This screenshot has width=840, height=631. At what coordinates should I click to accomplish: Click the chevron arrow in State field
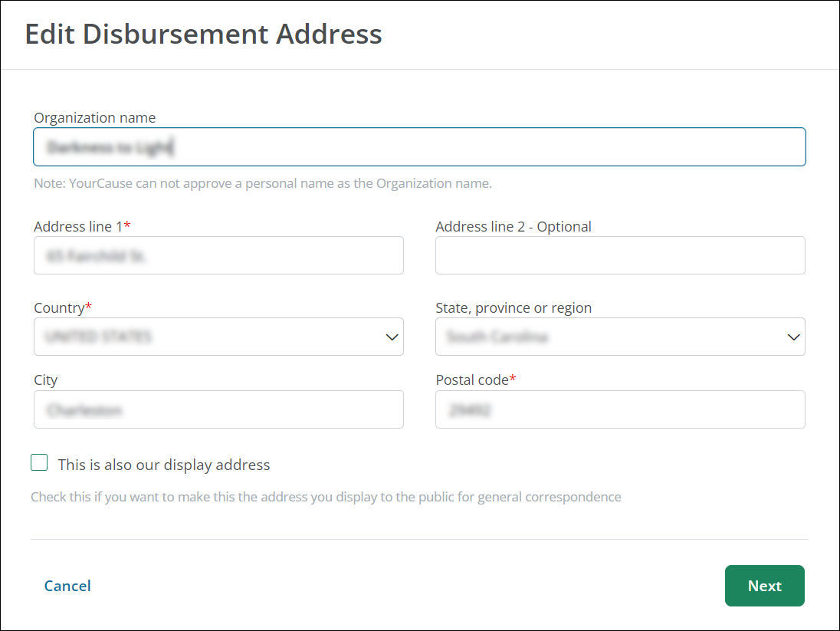[x=793, y=337]
